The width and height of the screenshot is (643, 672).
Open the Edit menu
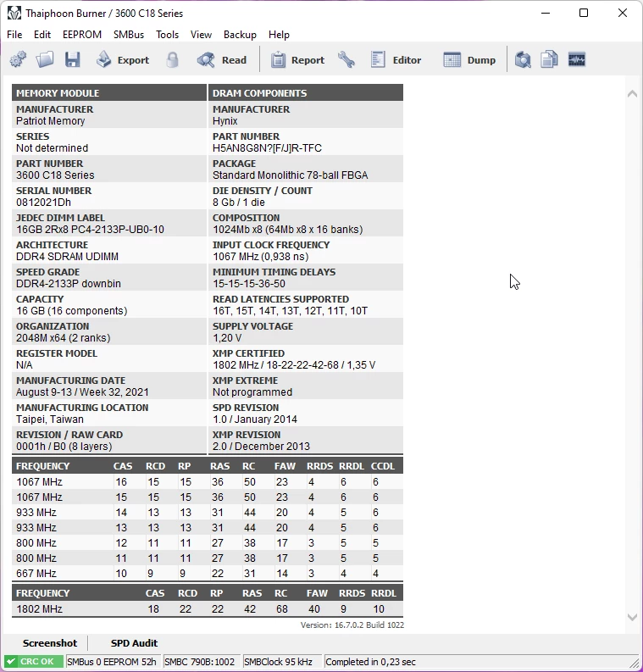tap(42, 35)
